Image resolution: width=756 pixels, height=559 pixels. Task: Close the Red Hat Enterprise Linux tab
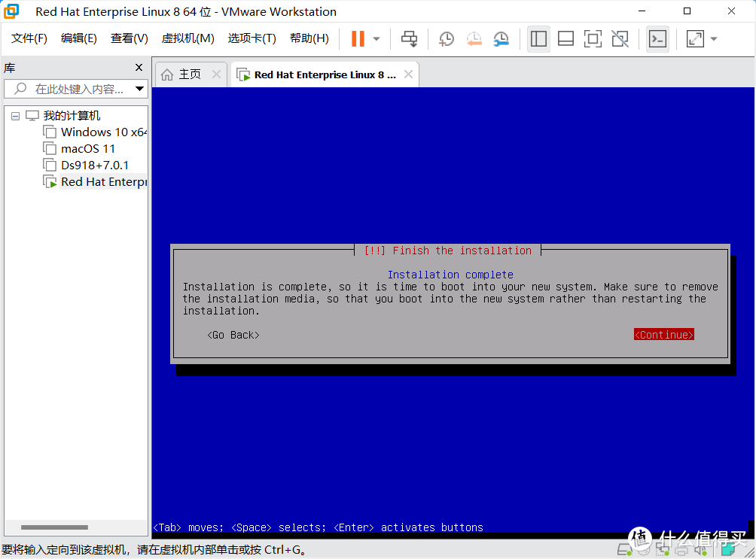(x=408, y=74)
